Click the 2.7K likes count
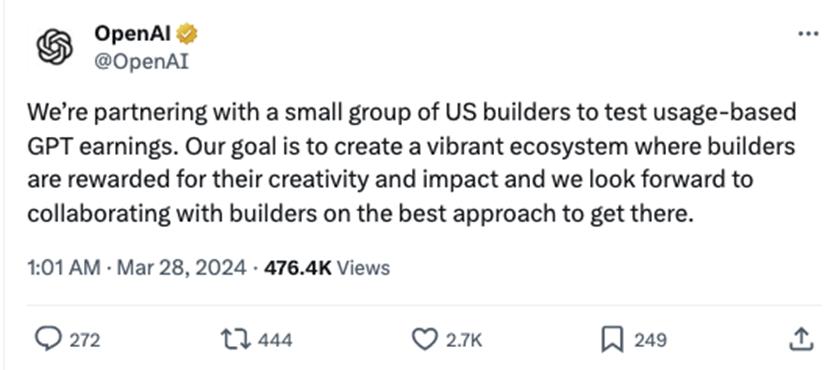The image size is (839, 370). tap(465, 340)
